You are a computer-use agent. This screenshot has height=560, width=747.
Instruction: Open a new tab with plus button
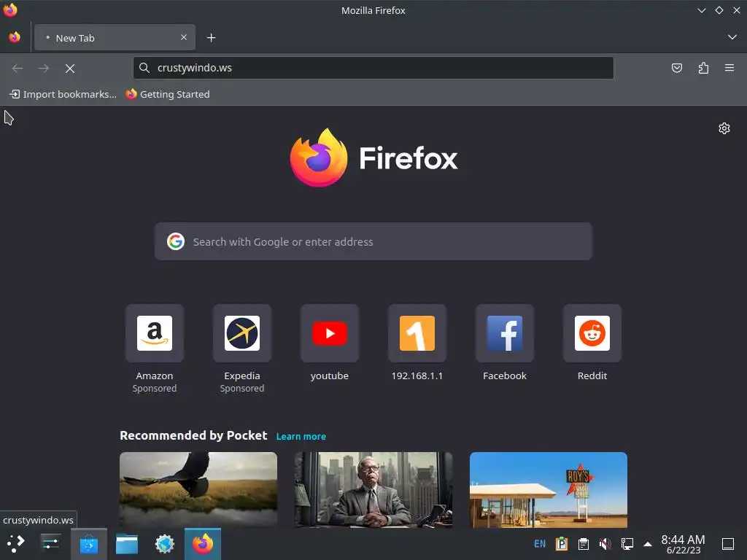click(211, 38)
